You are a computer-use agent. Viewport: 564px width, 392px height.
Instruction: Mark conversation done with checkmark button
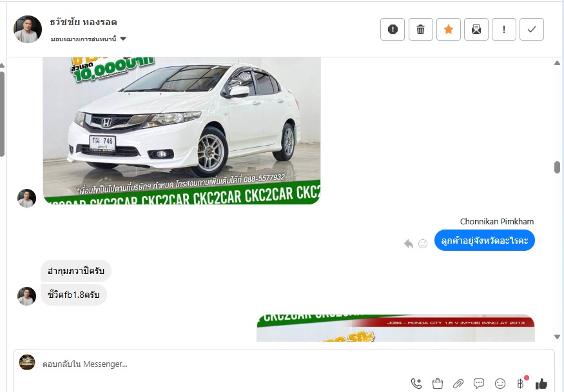click(x=532, y=29)
